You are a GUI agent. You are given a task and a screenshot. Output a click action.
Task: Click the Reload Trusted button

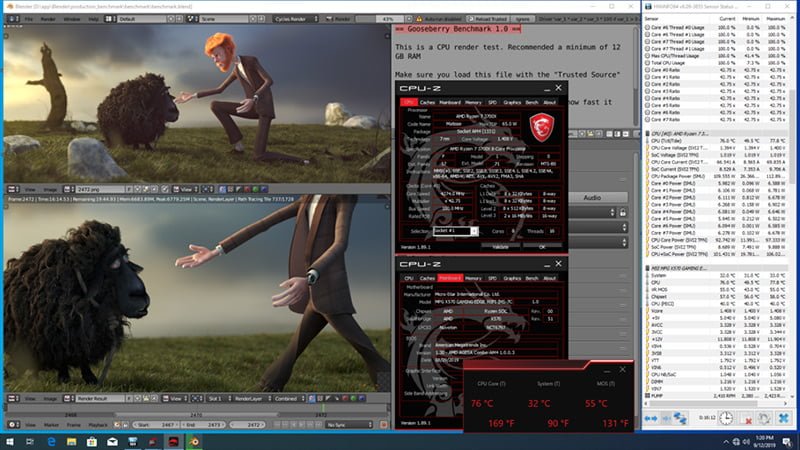click(487, 19)
